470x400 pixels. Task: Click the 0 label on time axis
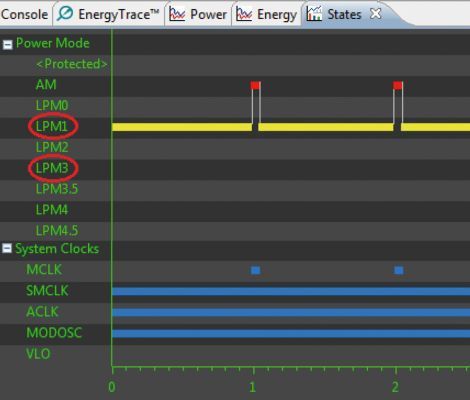pyautogui.click(x=112, y=387)
